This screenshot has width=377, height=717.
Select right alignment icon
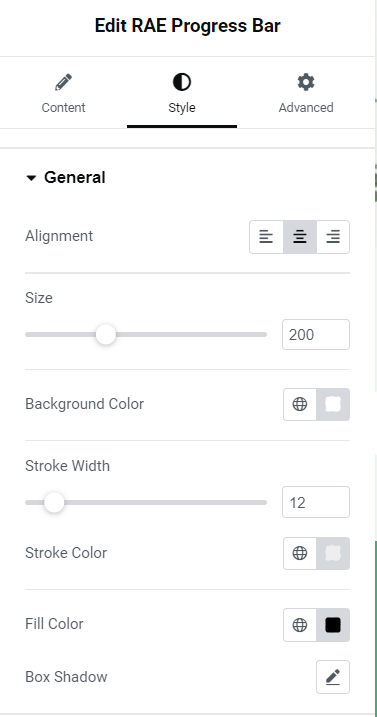333,237
